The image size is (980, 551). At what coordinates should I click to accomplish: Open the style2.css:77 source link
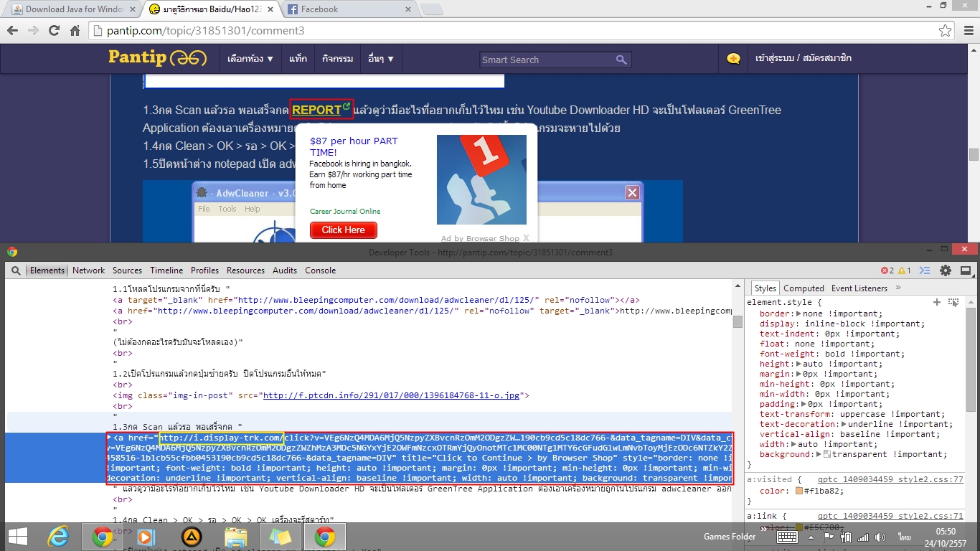(x=890, y=479)
